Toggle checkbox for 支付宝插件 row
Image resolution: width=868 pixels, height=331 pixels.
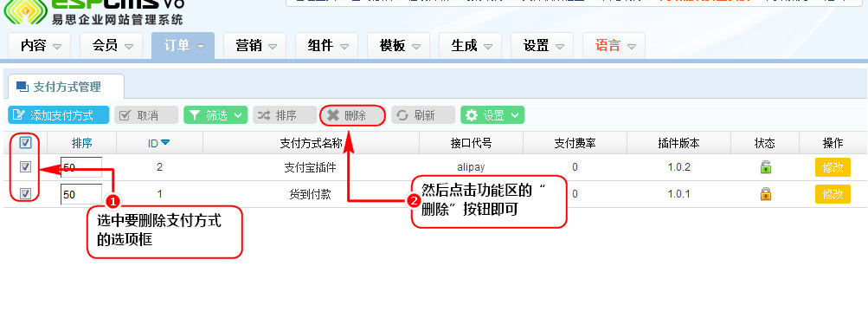[25, 166]
